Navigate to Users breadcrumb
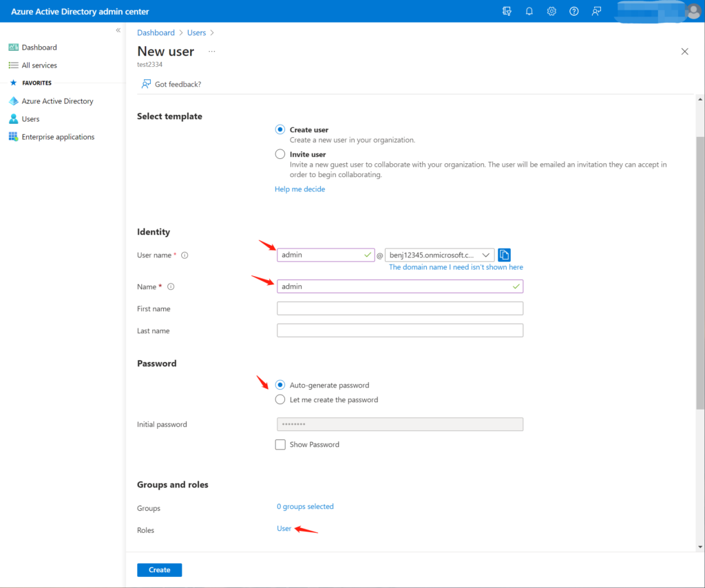Image resolution: width=705 pixels, height=588 pixels. (x=196, y=32)
